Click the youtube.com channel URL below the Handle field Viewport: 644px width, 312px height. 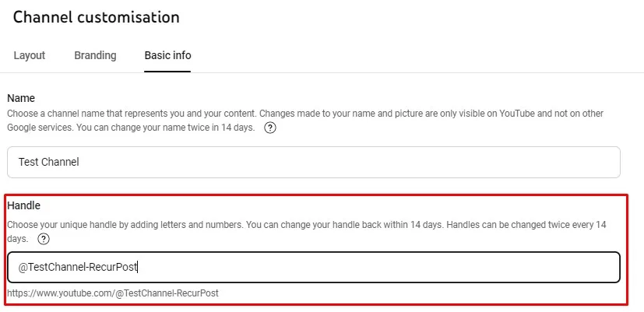click(113, 293)
